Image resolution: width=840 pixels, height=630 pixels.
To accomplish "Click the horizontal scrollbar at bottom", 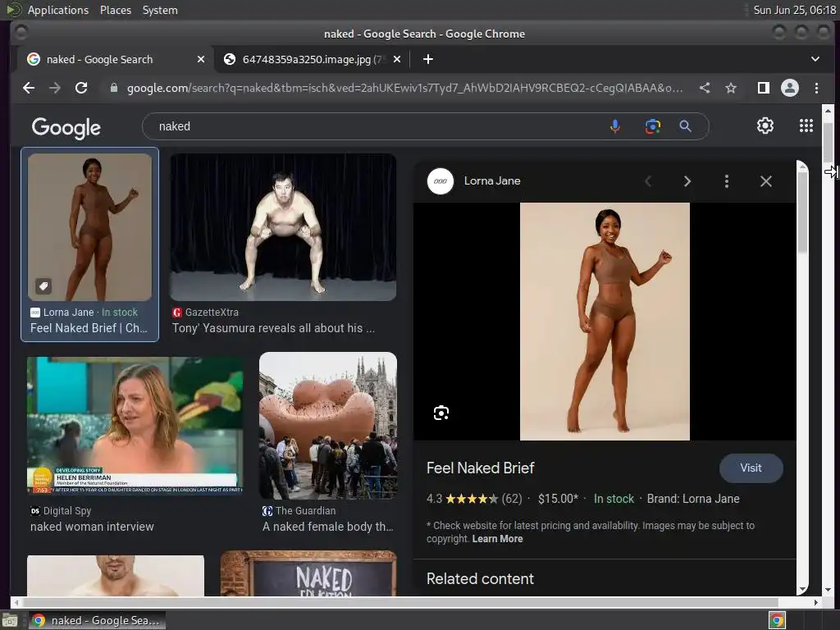I will 399,602.
